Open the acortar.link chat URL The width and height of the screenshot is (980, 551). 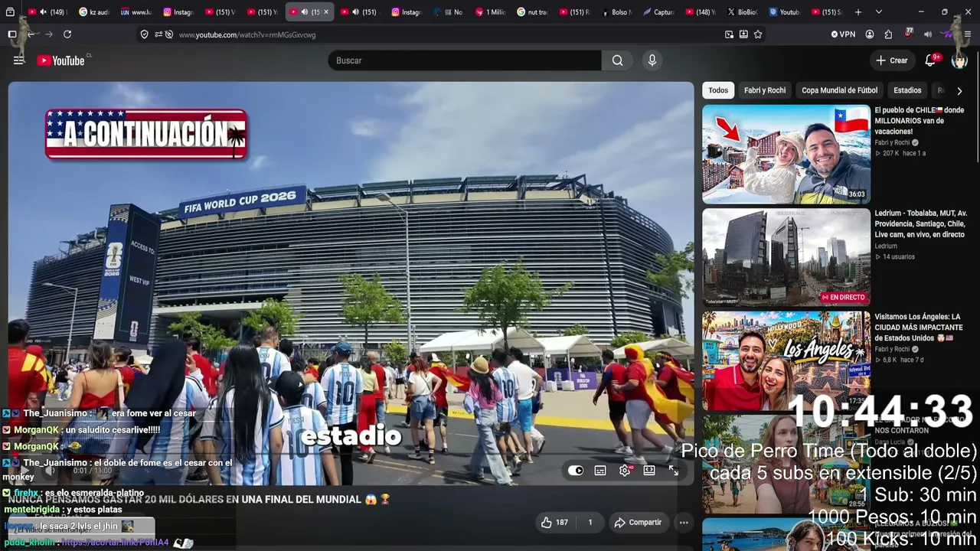coord(115,543)
